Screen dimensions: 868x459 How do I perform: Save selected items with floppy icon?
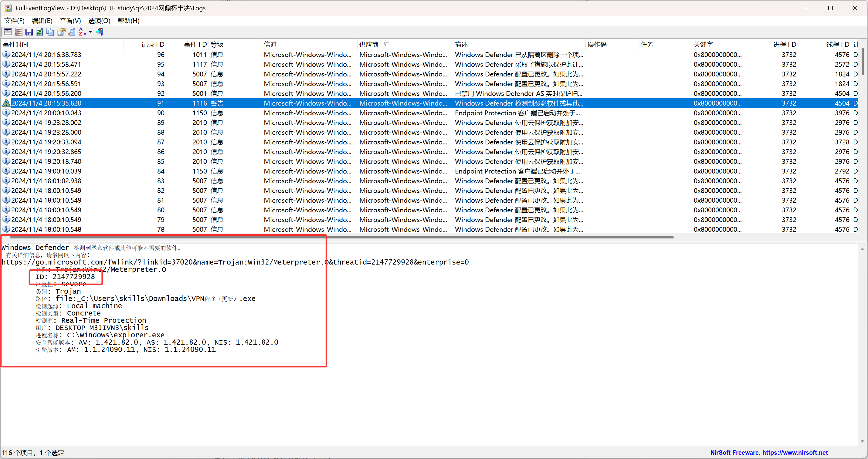coord(29,32)
